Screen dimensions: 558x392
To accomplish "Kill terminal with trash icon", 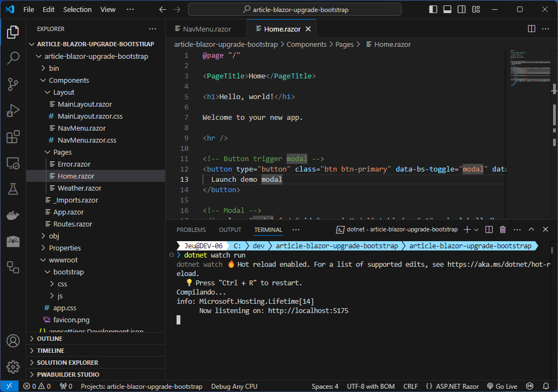I will [502, 230].
